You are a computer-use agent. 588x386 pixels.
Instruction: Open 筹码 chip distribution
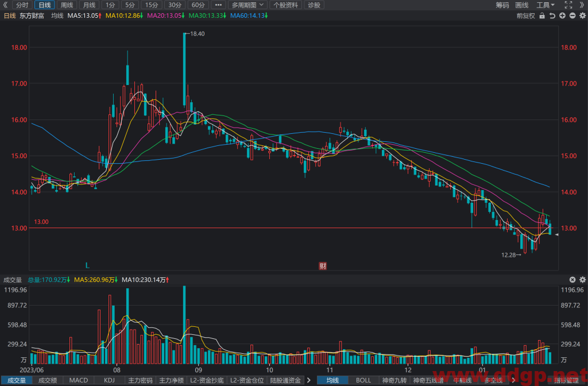coord(502,5)
